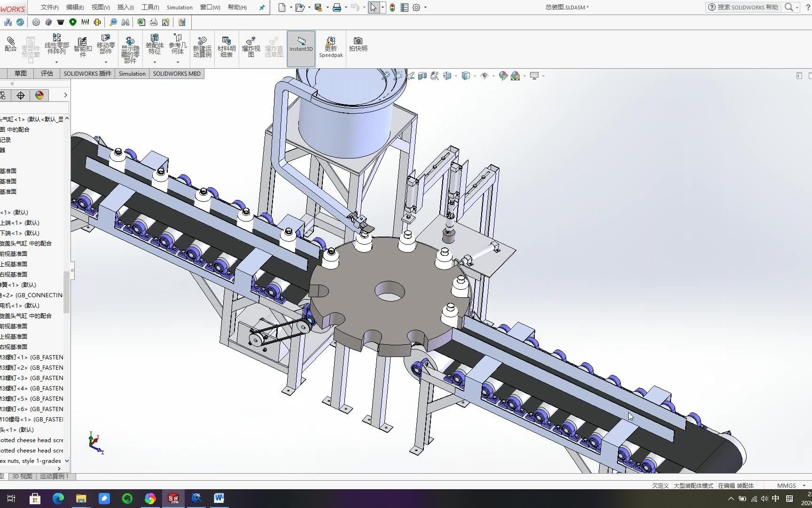Switch to the SOLIDWORKS 插件 tab
Image resolution: width=812 pixels, height=508 pixels.
click(87, 73)
